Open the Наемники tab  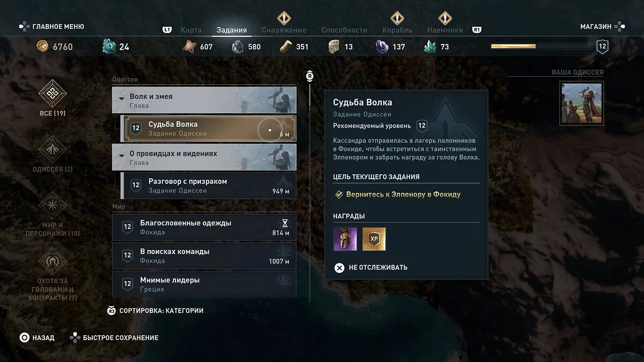445,30
